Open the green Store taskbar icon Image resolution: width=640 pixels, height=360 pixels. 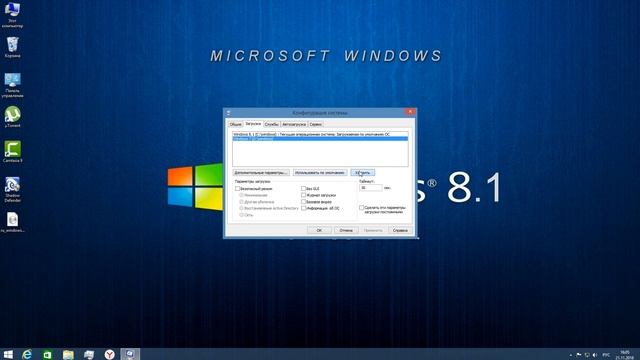[x=47, y=354]
